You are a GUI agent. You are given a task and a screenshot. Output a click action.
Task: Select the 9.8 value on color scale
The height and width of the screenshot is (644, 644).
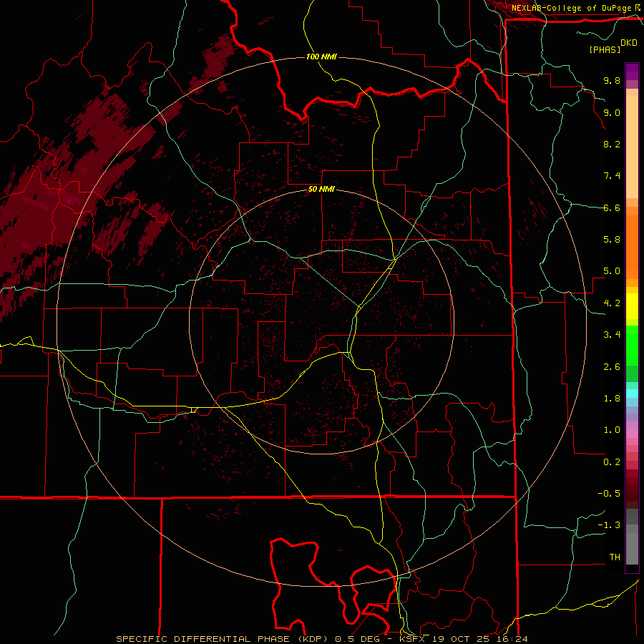coord(612,80)
